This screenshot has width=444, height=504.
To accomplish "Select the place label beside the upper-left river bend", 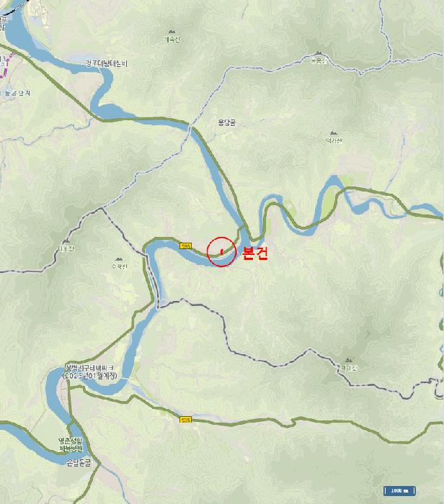I will click(x=107, y=63).
